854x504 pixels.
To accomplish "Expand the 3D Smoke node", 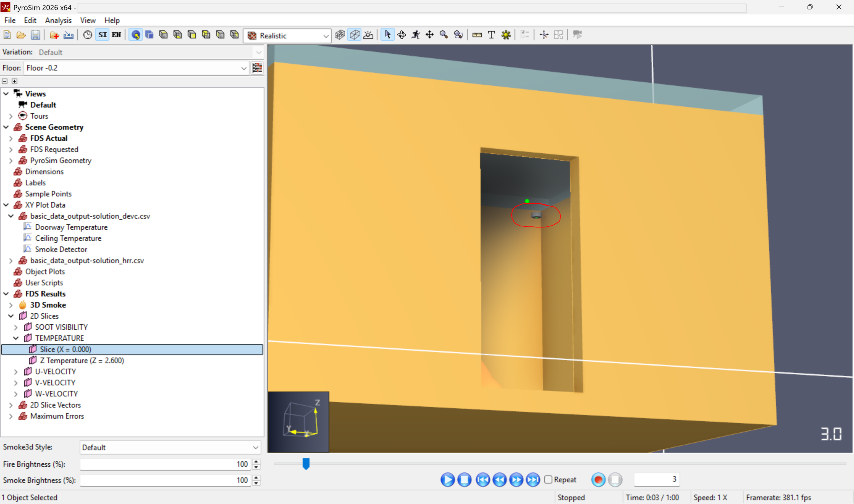I will pyautogui.click(x=11, y=305).
